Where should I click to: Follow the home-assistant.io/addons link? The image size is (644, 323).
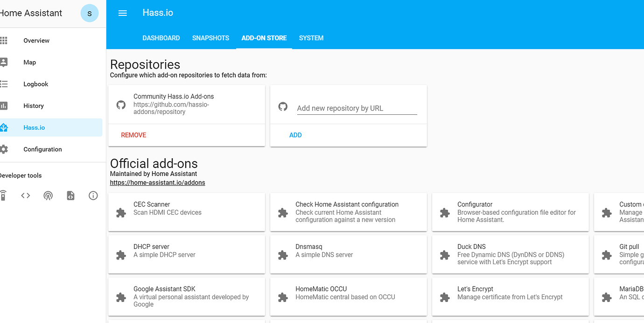(157, 183)
